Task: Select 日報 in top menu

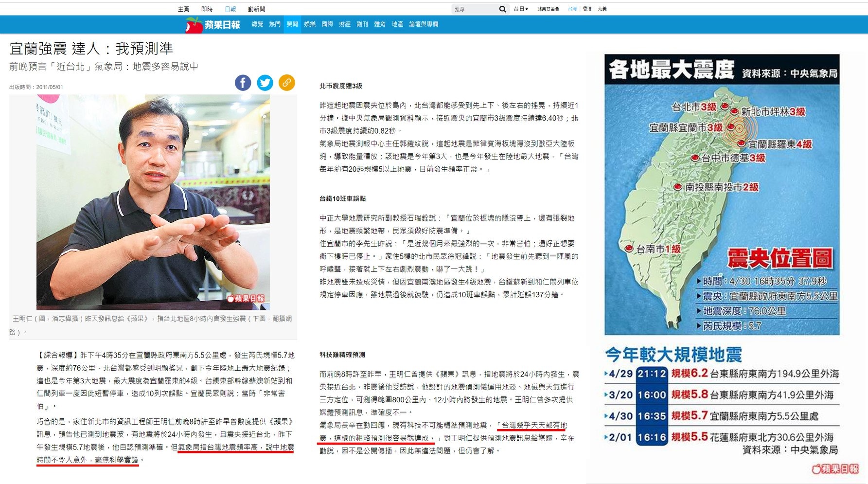Action: point(230,9)
